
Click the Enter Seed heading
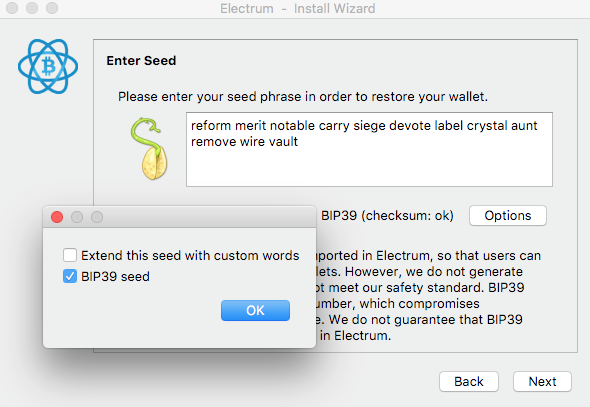[x=141, y=61]
